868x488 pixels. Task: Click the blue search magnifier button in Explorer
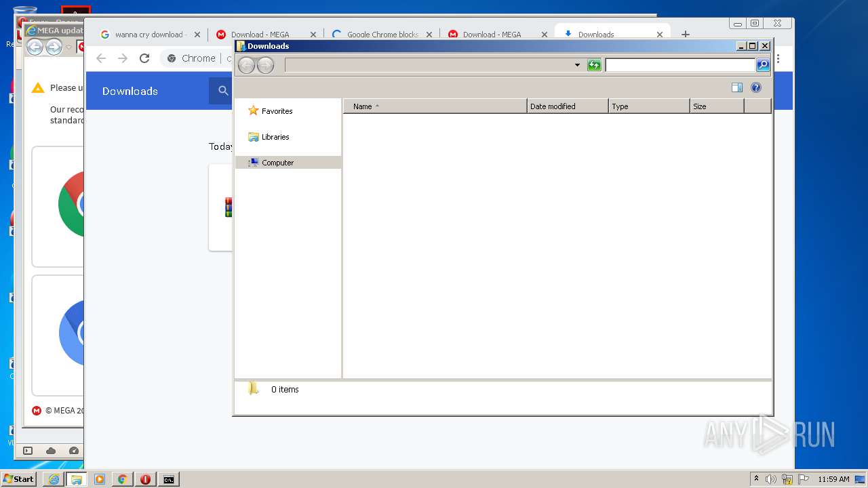763,65
